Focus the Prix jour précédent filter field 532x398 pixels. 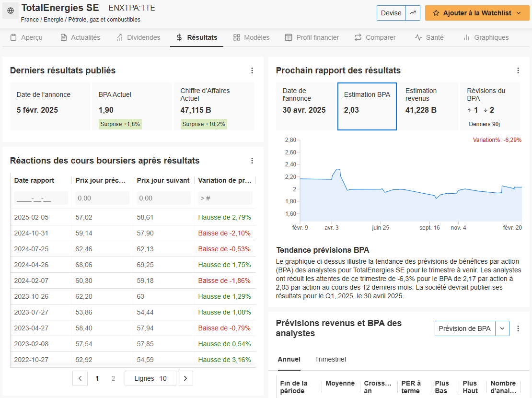coord(102,198)
